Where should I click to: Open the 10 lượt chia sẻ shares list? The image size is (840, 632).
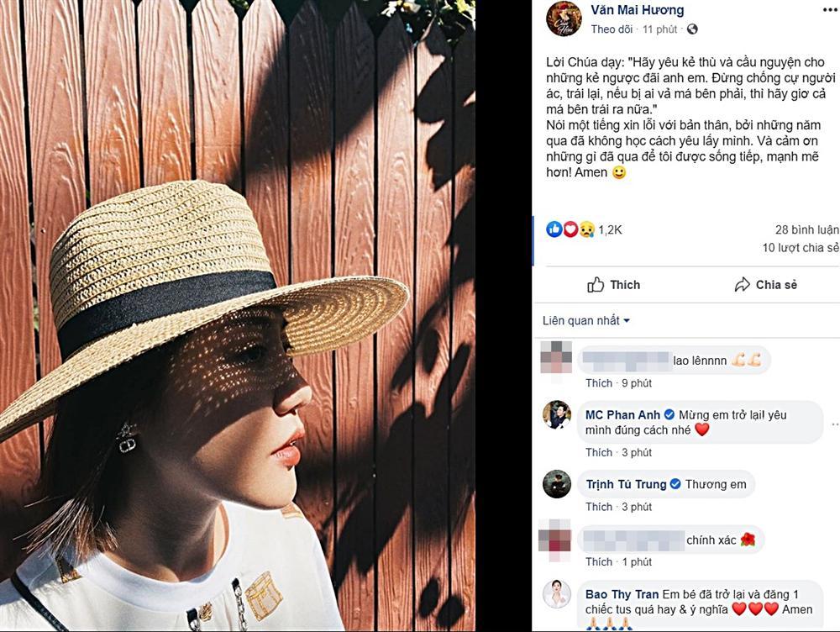(800, 248)
